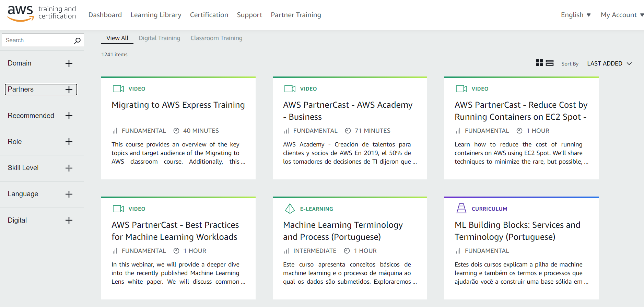Screen dimensions: 644x307
Task: Open the English language dropdown
Action: pos(575,15)
